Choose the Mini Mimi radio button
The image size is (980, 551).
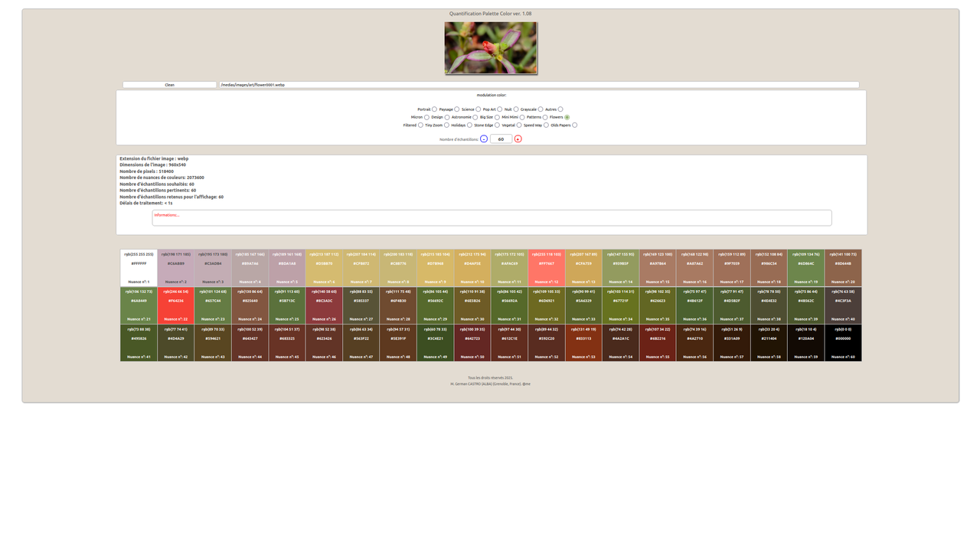click(x=522, y=117)
